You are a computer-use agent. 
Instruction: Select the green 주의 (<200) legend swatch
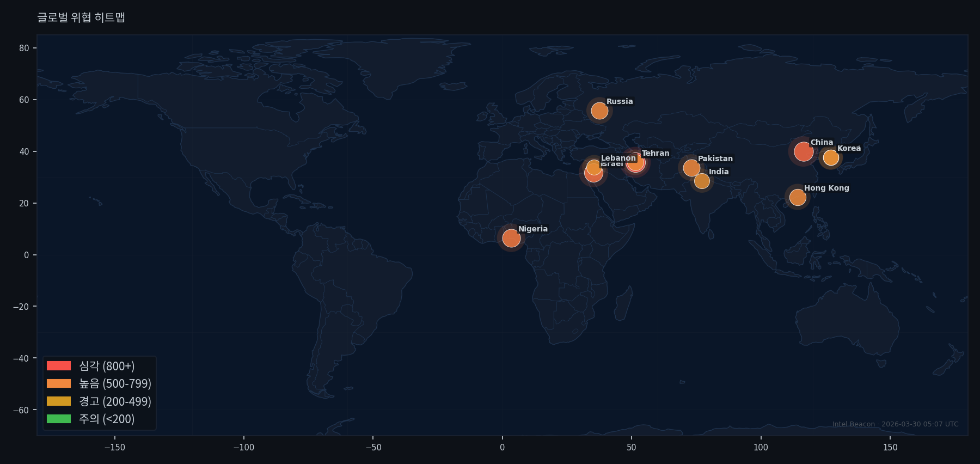pyautogui.click(x=59, y=419)
